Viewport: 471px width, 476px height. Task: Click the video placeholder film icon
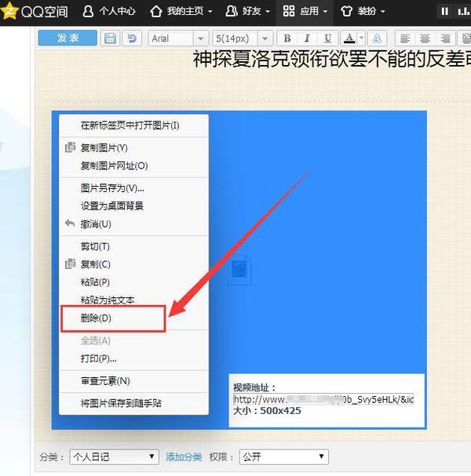(239, 270)
